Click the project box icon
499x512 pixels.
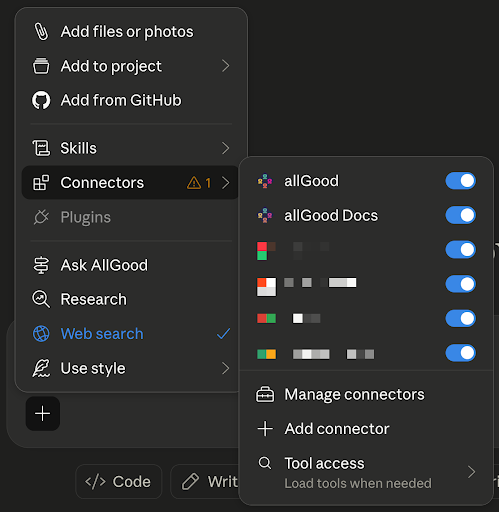click(x=41, y=66)
